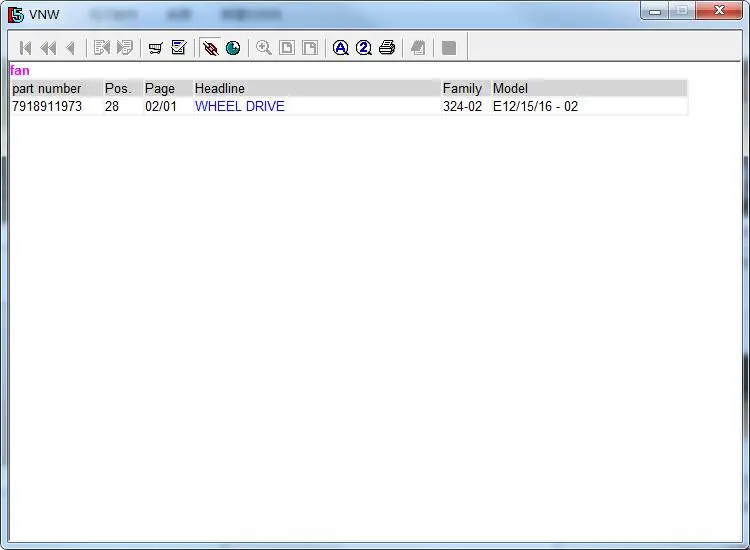Open the shopping cart icon

(155, 48)
